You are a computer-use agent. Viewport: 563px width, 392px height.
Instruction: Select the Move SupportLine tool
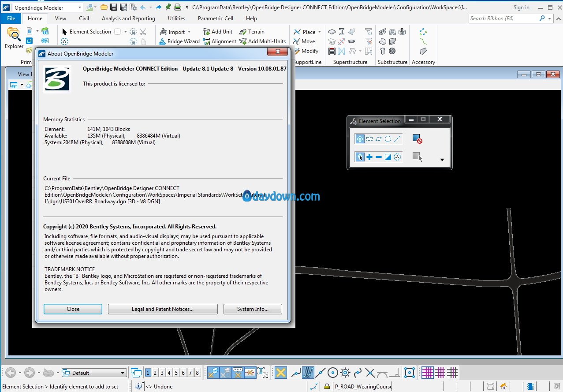[304, 41]
